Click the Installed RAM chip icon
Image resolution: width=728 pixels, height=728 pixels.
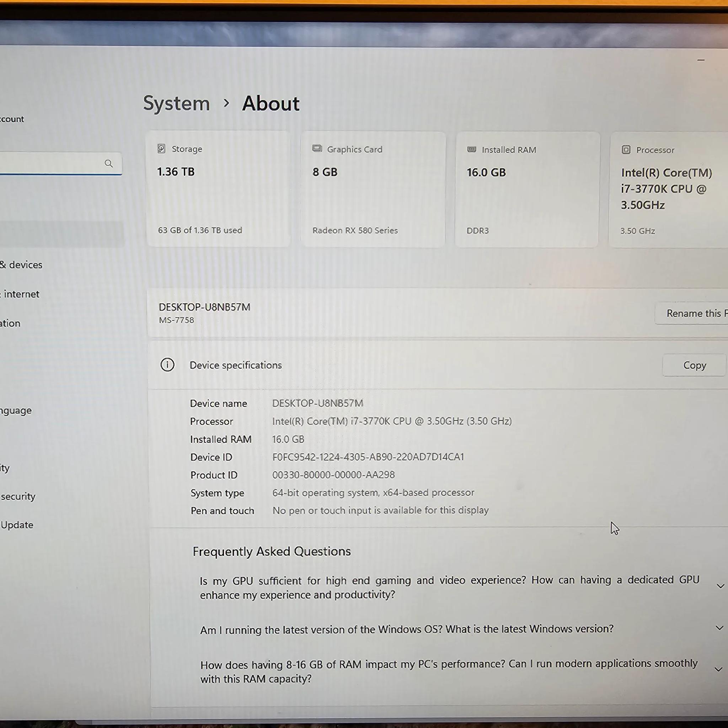[x=471, y=149]
